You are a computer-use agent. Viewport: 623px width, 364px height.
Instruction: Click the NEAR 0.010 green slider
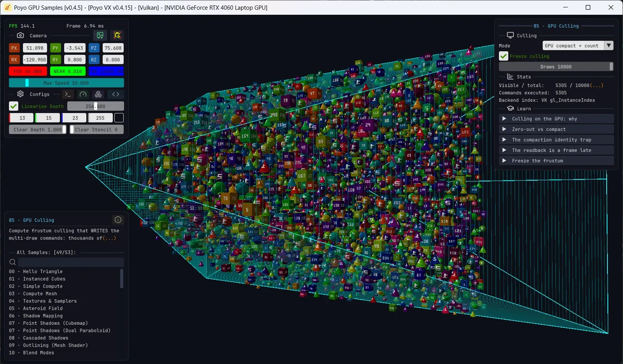click(x=68, y=71)
